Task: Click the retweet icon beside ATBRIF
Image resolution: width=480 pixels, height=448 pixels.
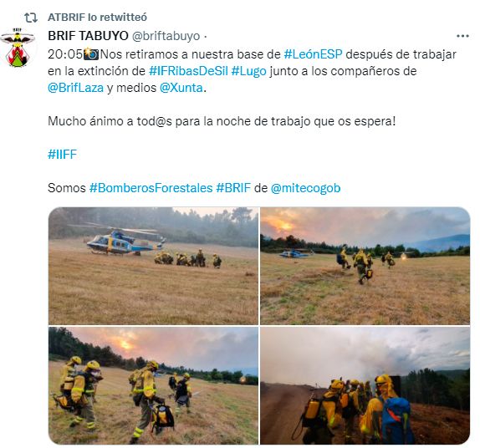Action: click(x=31, y=18)
